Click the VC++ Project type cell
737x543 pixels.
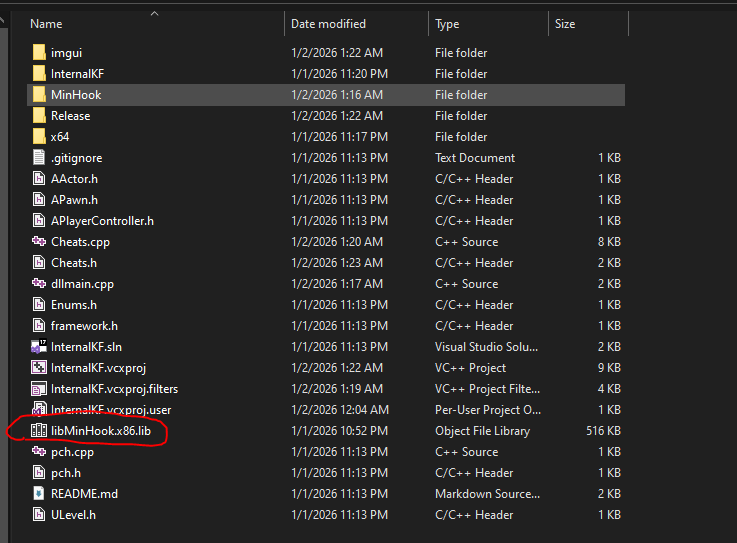coord(470,368)
